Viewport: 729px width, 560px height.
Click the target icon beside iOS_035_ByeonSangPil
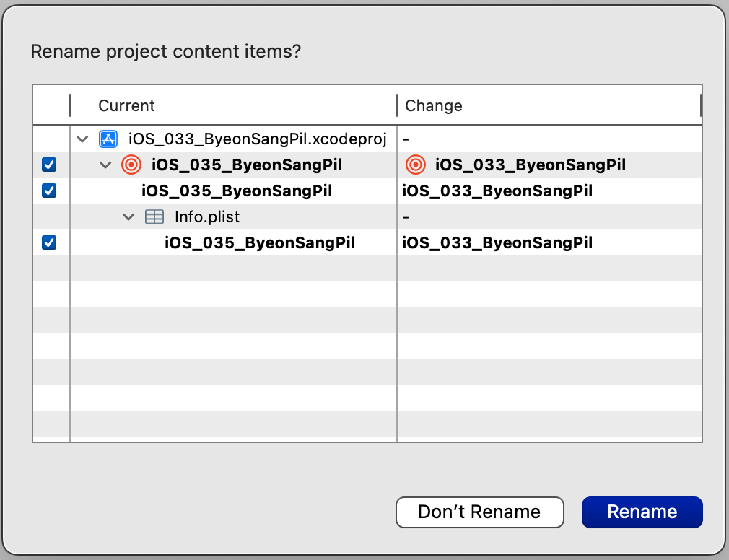131,165
